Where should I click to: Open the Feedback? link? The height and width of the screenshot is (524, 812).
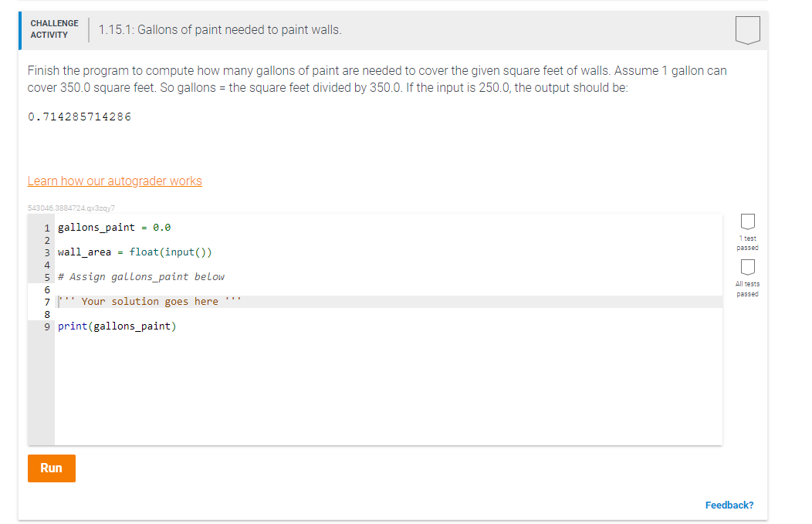point(729,505)
